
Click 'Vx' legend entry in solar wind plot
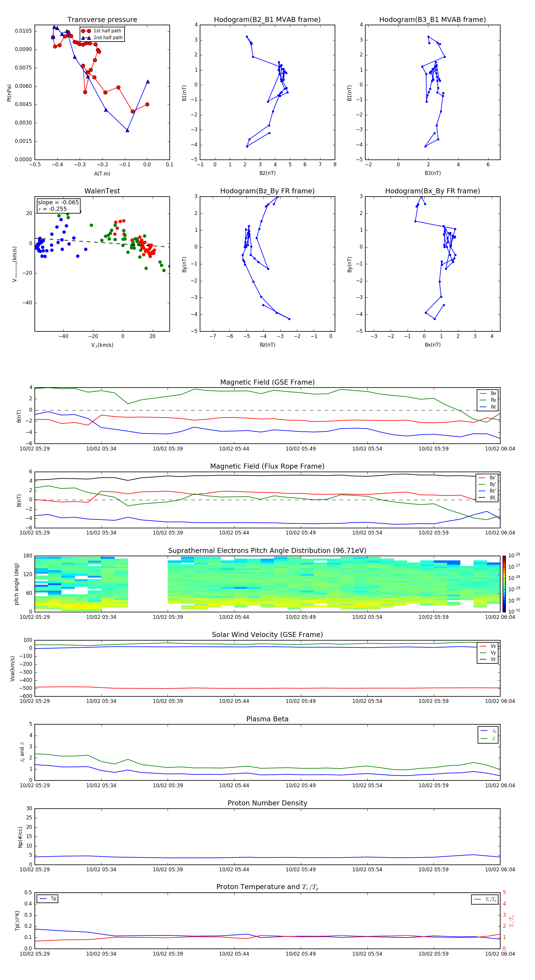pos(488,646)
